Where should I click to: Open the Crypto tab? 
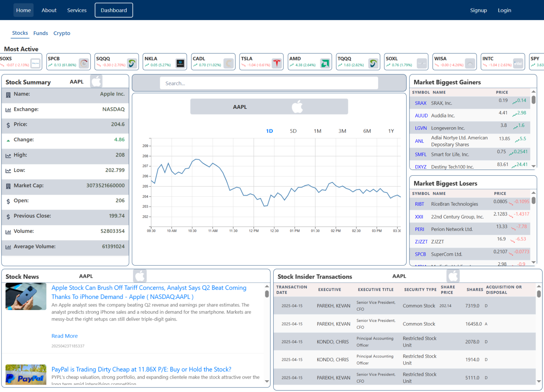pyautogui.click(x=62, y=33)
